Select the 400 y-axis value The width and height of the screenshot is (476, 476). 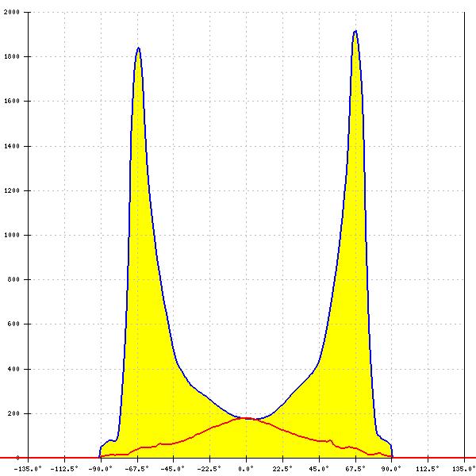click(13, 369)
